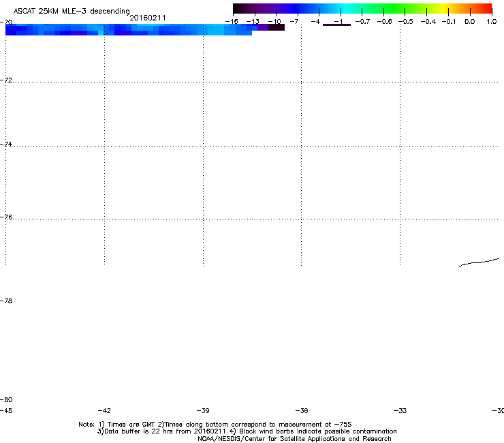Click the color bar's dark purple end
Screen dimensions: 504x443
click(x=245, y=9)
